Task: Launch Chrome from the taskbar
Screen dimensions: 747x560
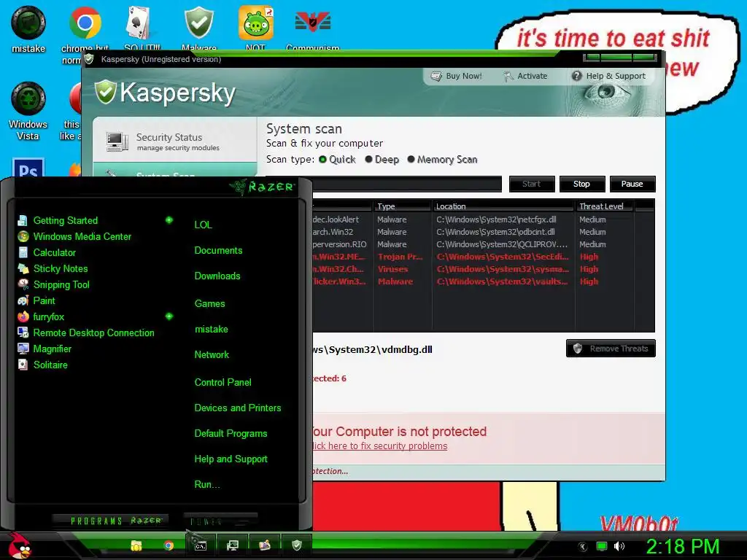Action: pos(169,545)
